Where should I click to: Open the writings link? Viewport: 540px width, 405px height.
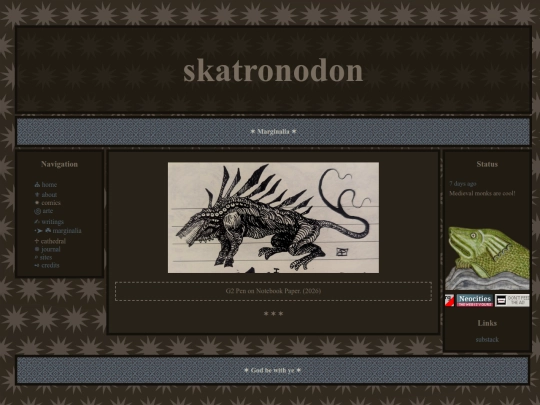pyautogui.click(x=53, y=222)
